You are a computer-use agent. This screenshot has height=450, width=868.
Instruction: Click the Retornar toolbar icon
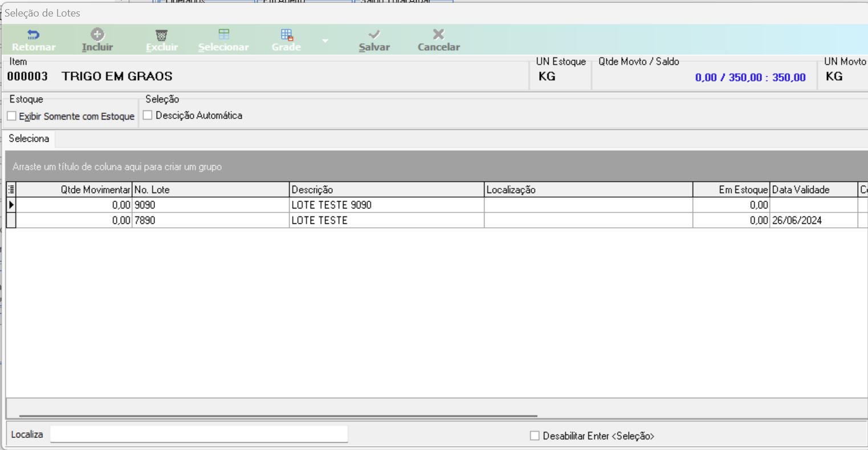[34, 35]
